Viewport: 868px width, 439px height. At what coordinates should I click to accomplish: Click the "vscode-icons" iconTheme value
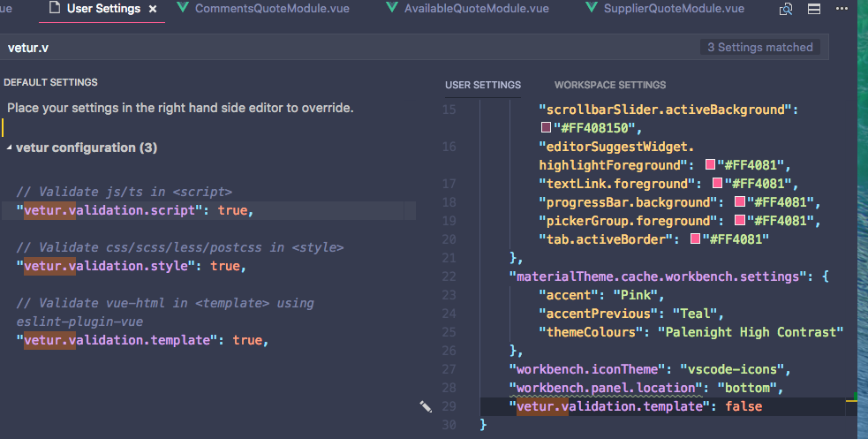pyautogui.click(x=732, y=369)
